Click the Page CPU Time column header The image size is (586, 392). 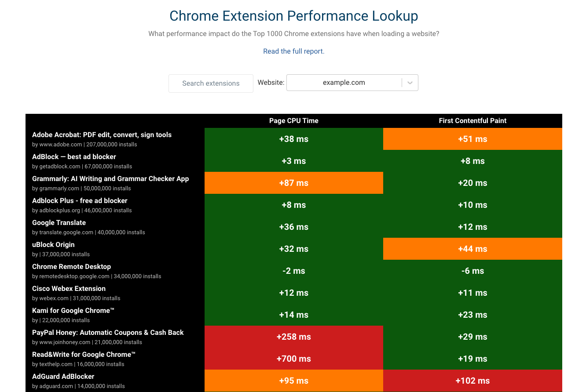coord(293,121)
